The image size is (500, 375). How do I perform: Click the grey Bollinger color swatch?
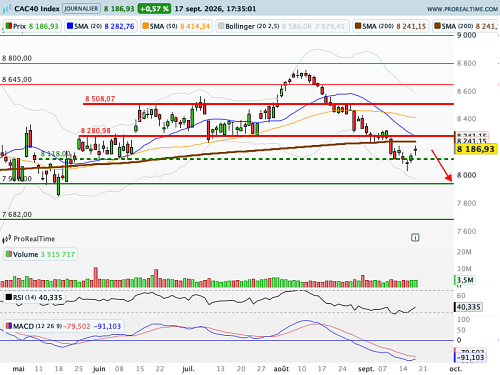[221, 26]
